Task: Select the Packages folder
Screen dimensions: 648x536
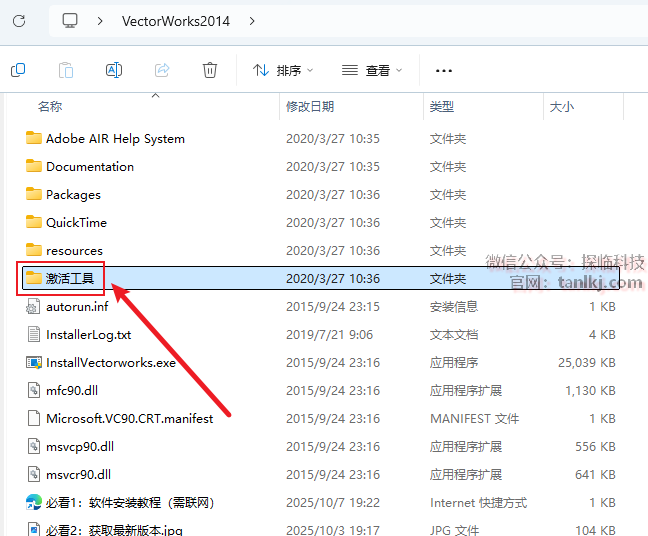Action: [73, 195]
